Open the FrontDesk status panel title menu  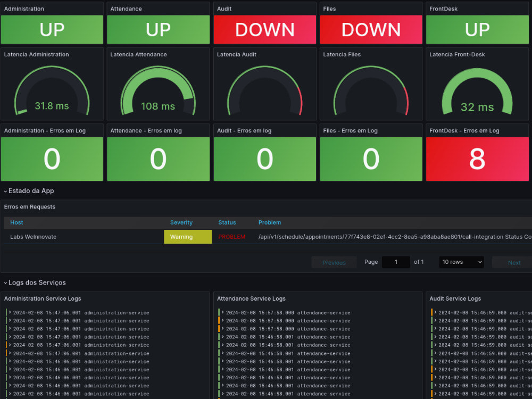[444, 9]
